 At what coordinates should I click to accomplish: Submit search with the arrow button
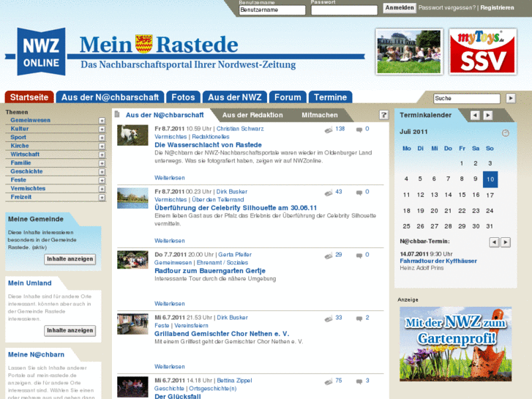[x=511, y=98]
